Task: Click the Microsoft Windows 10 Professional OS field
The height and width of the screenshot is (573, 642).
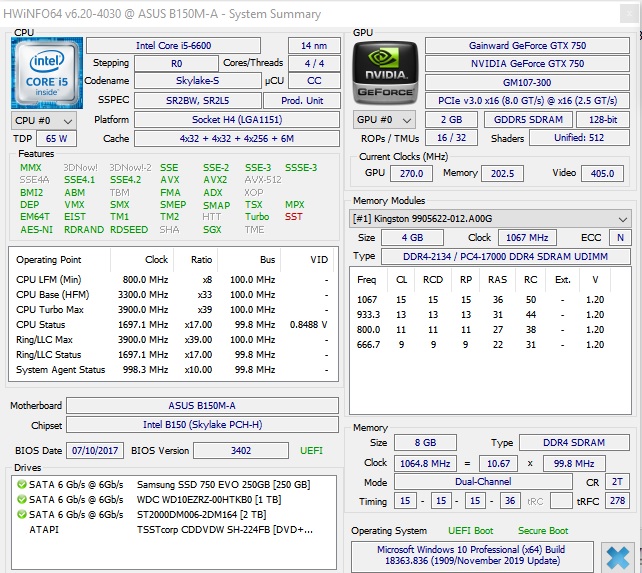Action: [x=472, y=555]
